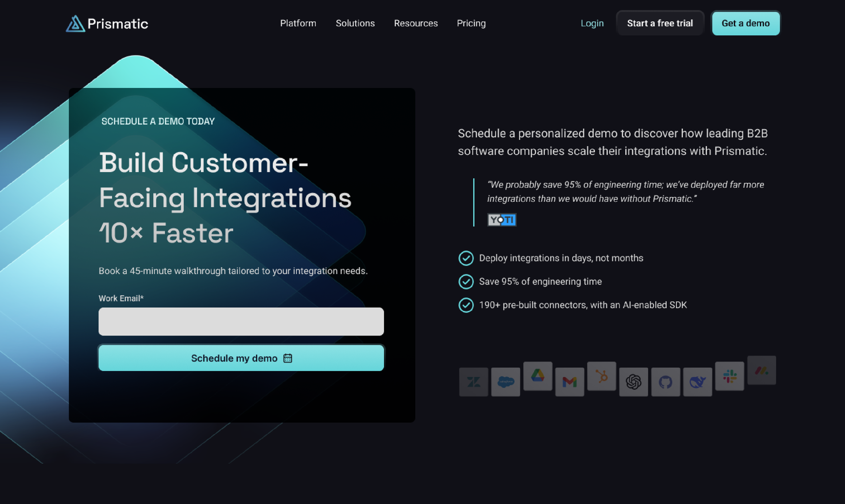Open the Pricing page
845x504 pixels.
(x=471, y=23)
